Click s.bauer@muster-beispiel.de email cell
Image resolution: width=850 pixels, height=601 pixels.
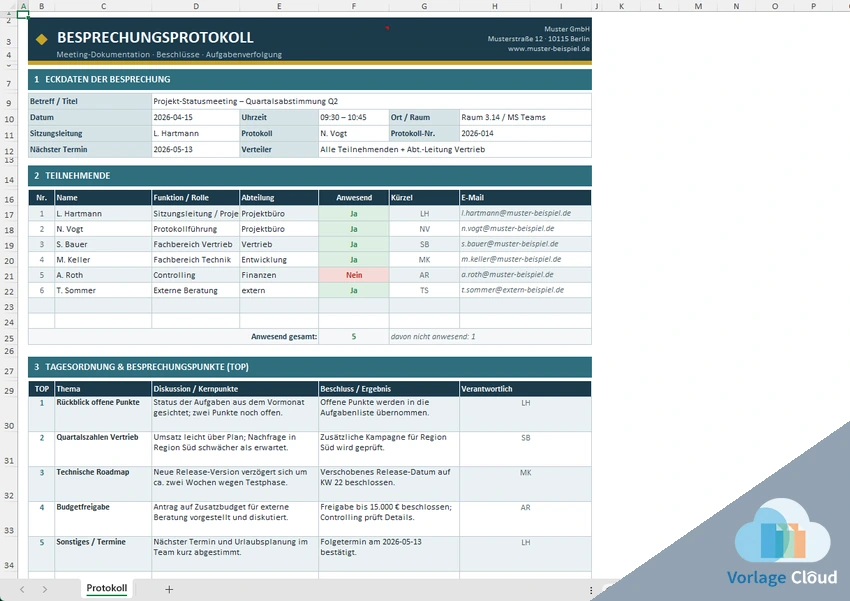pos(525,244)
